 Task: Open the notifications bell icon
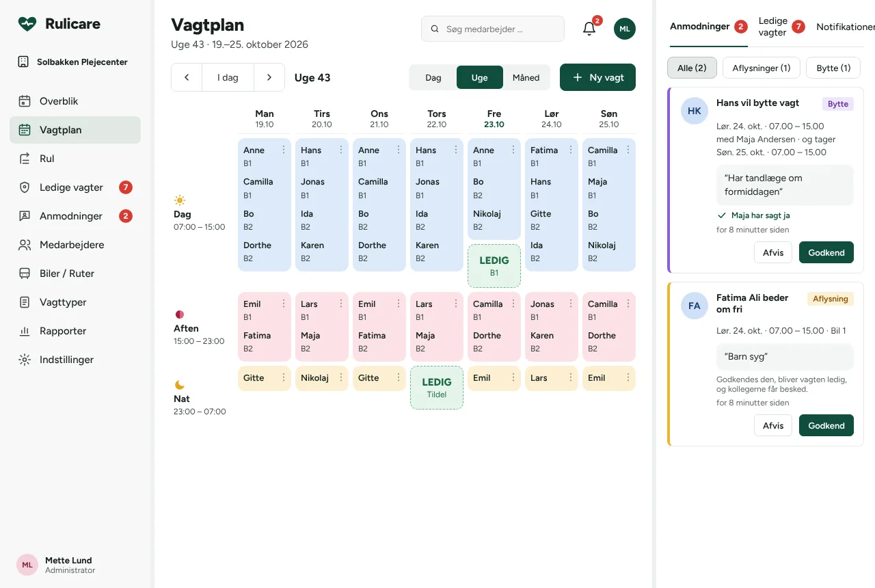point(589,29)
